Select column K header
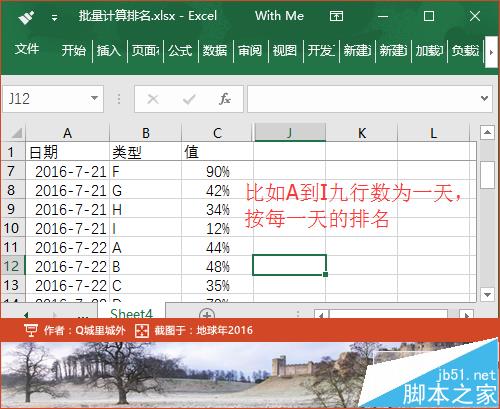This screenshot has height=409, width=500. pyautogui.click(x=362, y=133)
